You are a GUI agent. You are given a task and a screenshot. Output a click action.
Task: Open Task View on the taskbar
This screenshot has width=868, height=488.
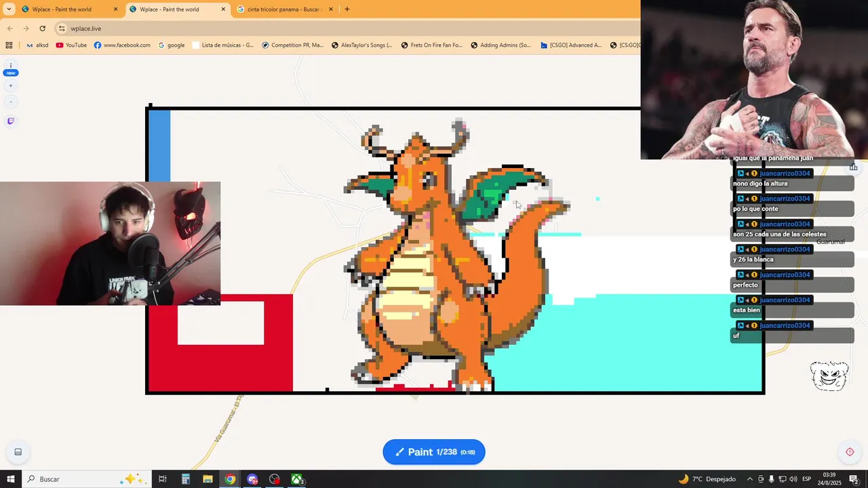tap(163, 479)
